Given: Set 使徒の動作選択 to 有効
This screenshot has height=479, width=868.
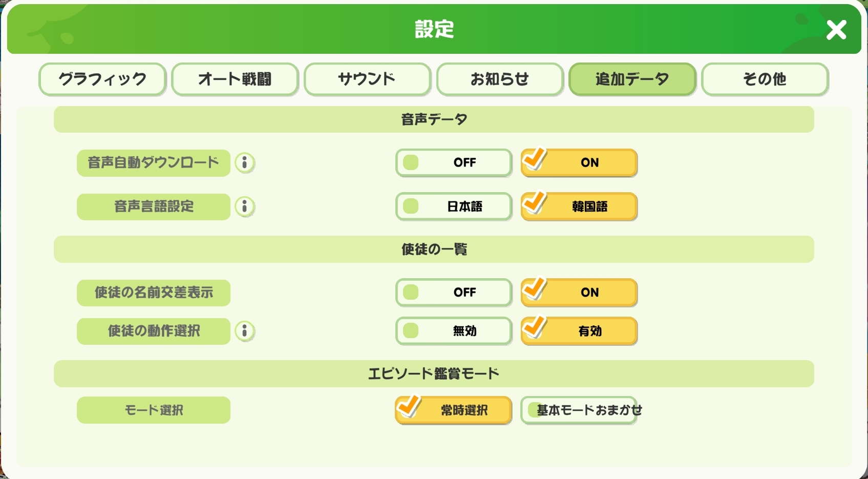Looking at the screenshot, I should click(579, 331).
